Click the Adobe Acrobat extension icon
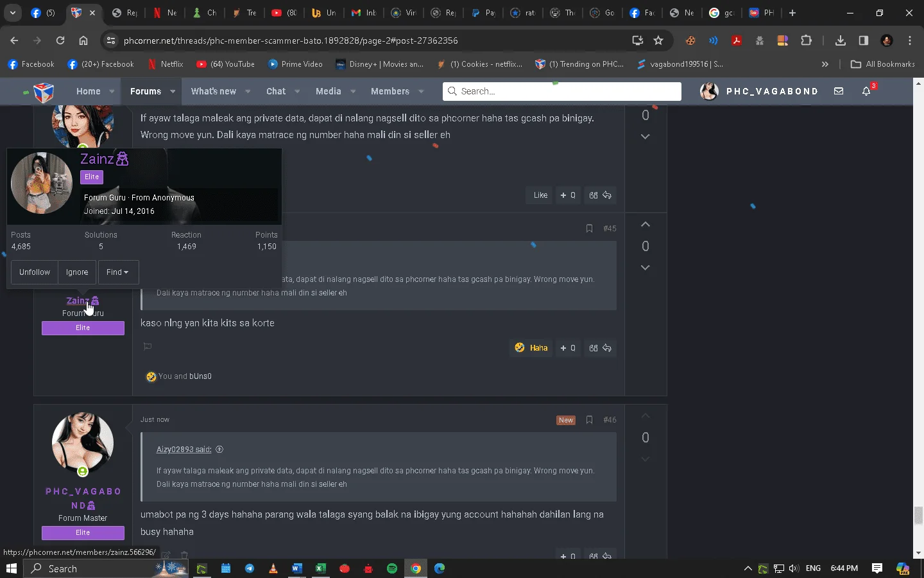Viewport: 924px width, 578px height. (x=737, y=40)
